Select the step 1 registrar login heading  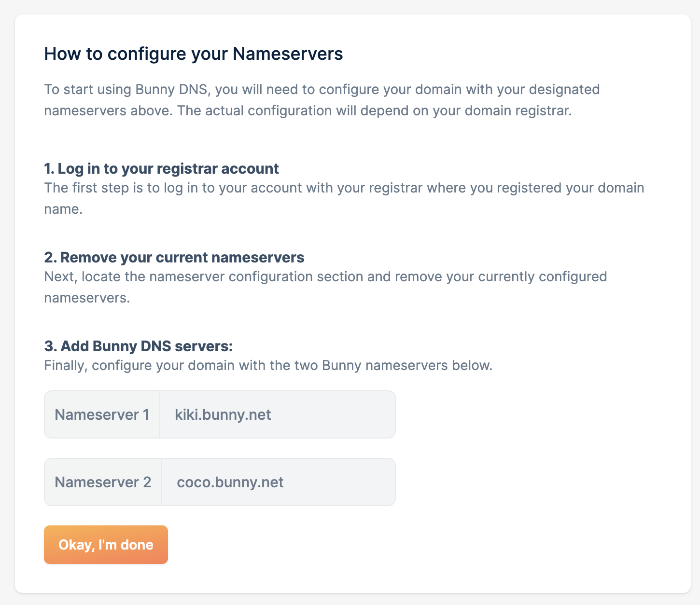(x=161, y=168)
